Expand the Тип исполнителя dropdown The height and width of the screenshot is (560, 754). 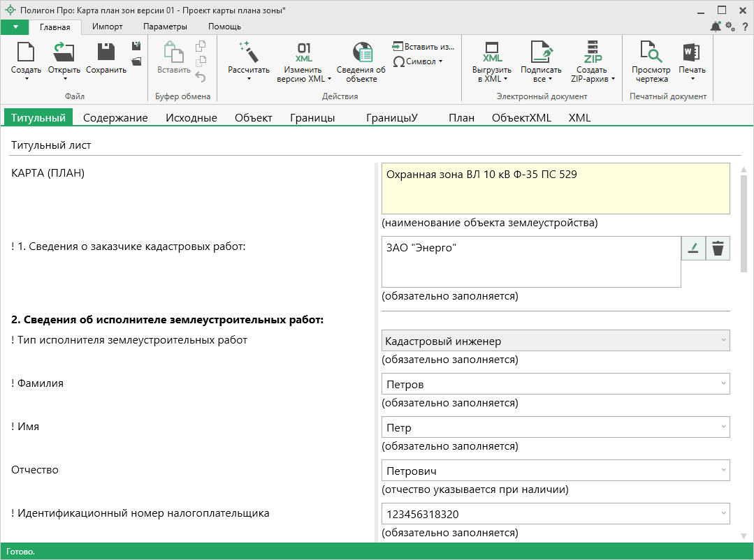click(x=722, y=341)
